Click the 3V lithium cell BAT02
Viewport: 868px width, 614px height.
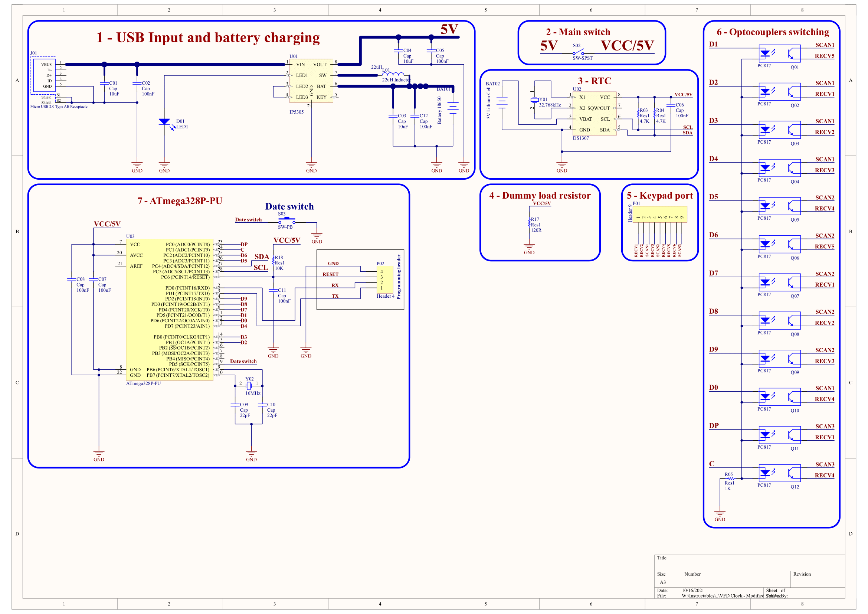pyautogui.click(x=502, y=102)
